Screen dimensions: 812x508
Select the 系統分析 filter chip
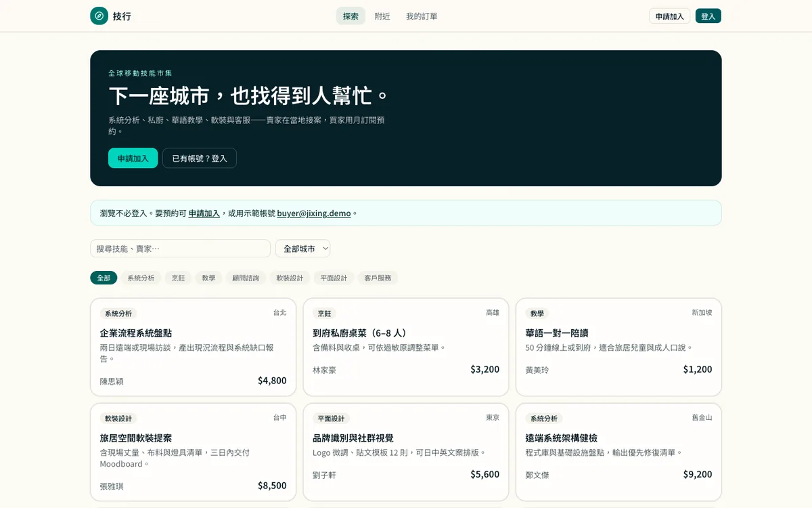[x=141, y=278]
